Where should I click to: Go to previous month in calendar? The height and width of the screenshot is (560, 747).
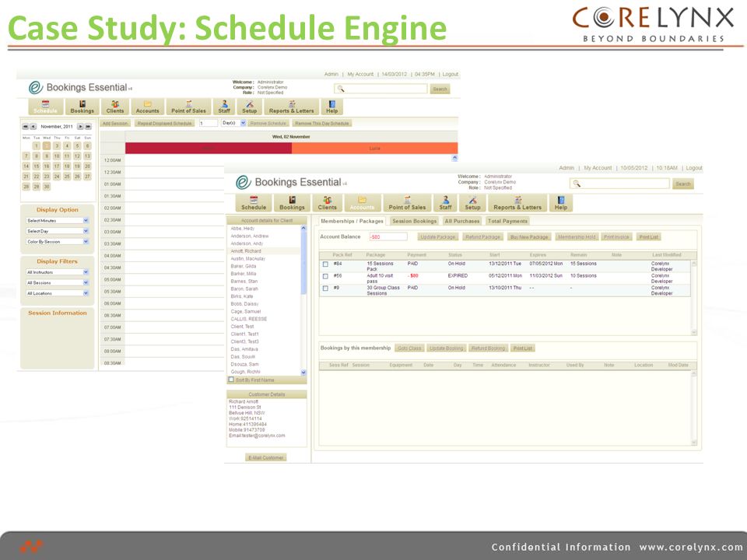[x=33, y=127]
